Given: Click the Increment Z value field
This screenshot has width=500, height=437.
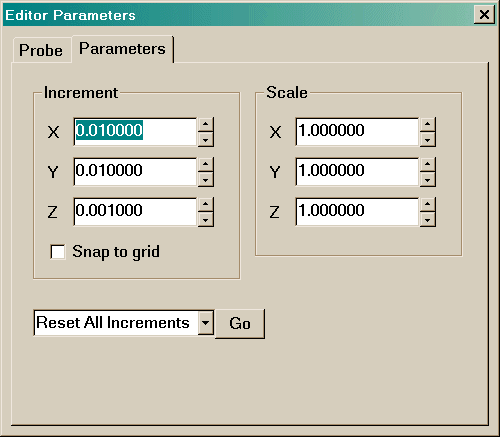Looking at the screenshot, I should (135, 212).
